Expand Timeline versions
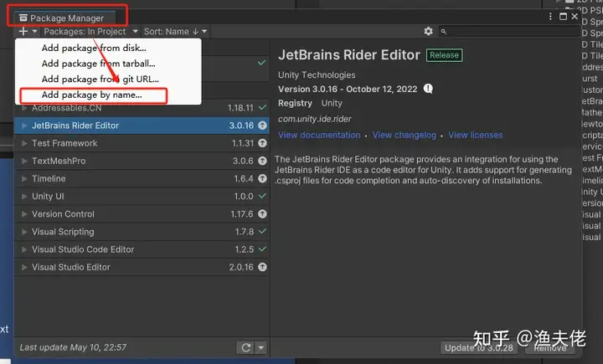The width and height of the screenshot is (603, 364). [x=24, y=178]
